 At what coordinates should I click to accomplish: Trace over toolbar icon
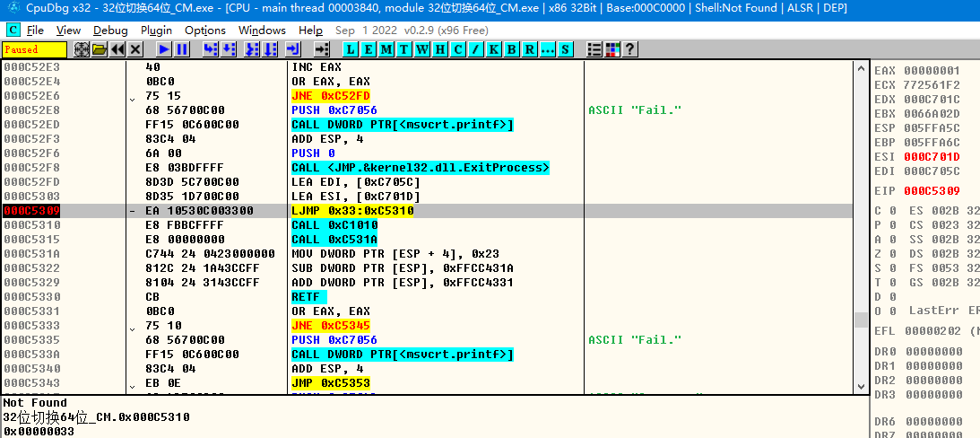(x=271, y=50)
